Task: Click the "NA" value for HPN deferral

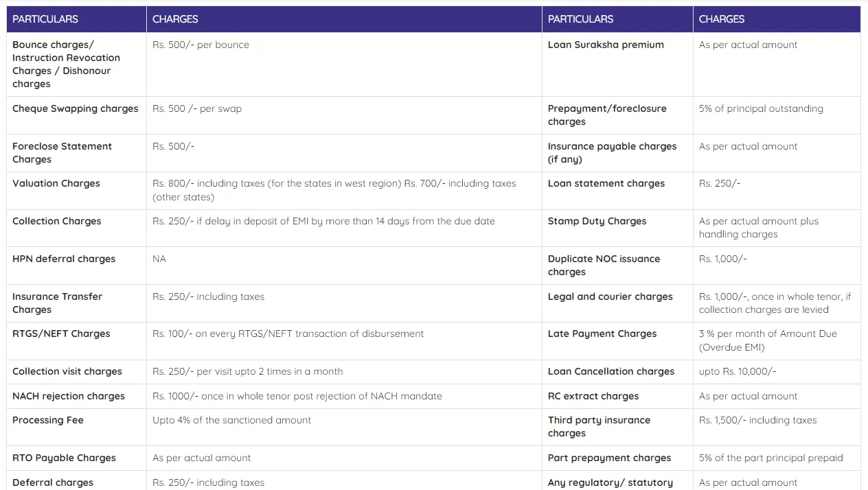Action: point(159,259)
